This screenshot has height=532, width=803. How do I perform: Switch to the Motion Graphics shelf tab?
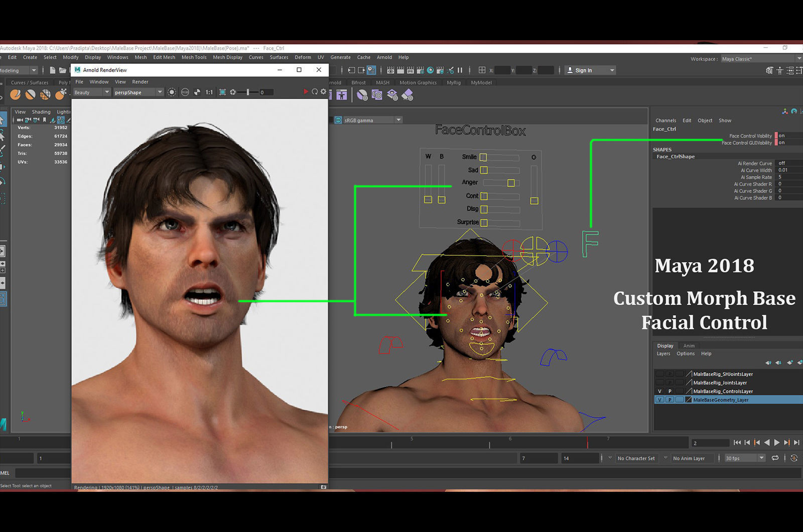point(418,82)
